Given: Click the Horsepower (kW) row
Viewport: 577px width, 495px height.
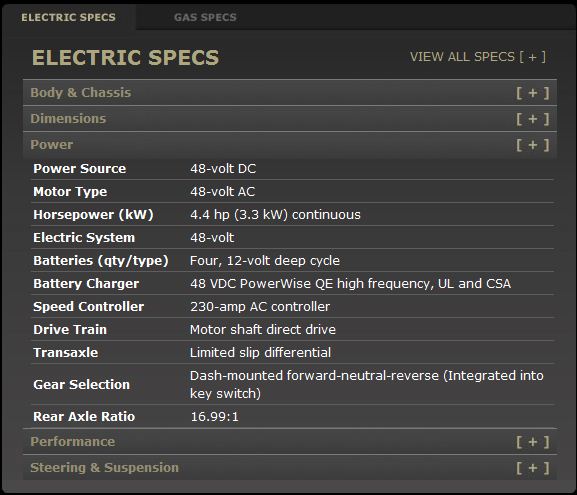Looking at the screenshot, I should [x=293, y=215].
